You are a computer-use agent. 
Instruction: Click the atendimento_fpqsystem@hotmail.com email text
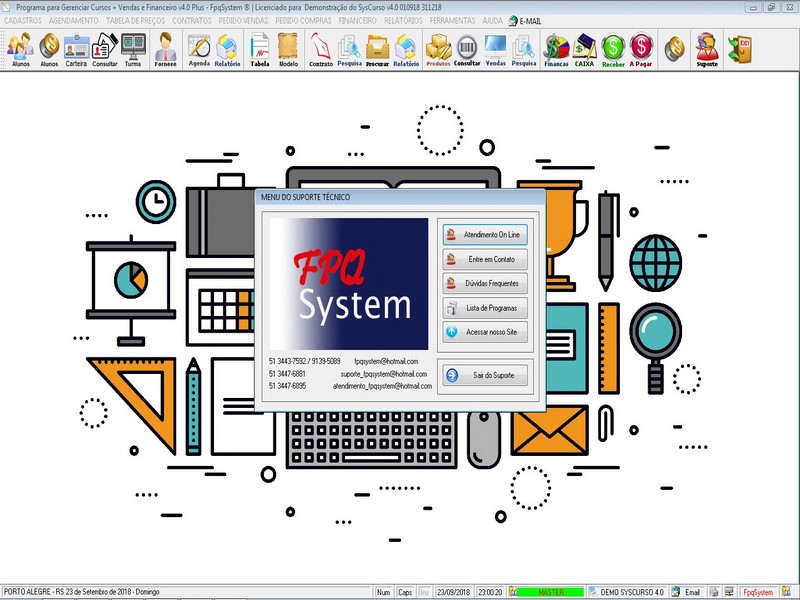point(382,386)
